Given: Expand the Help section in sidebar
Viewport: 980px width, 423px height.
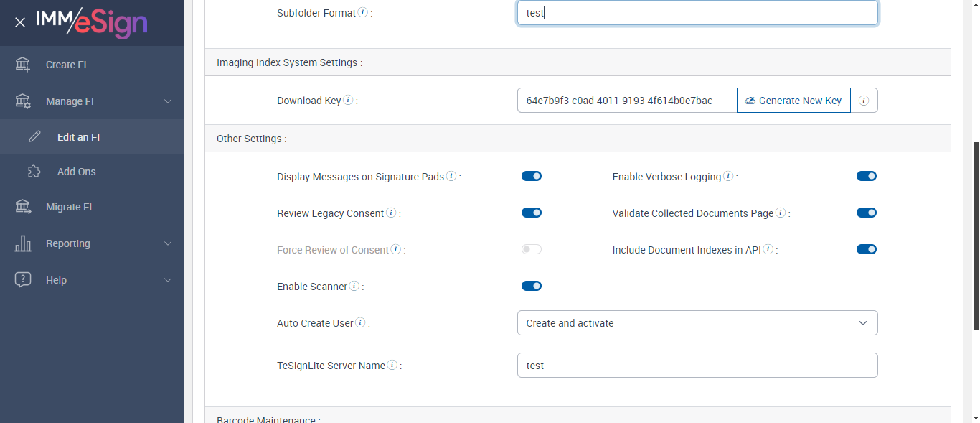Looking at the screenshot, I should (168, 280).
